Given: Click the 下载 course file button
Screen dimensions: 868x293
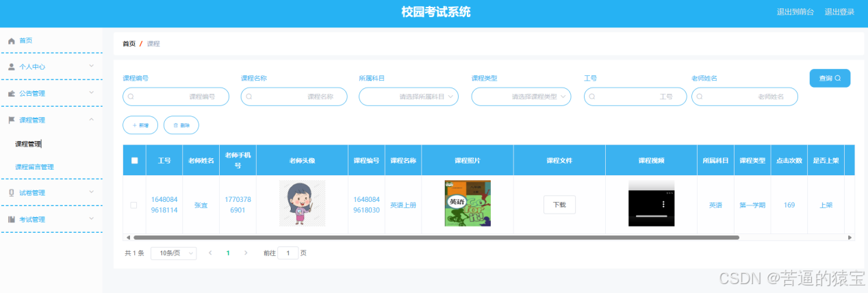Looking at the screenshot, I should [559, 205].
